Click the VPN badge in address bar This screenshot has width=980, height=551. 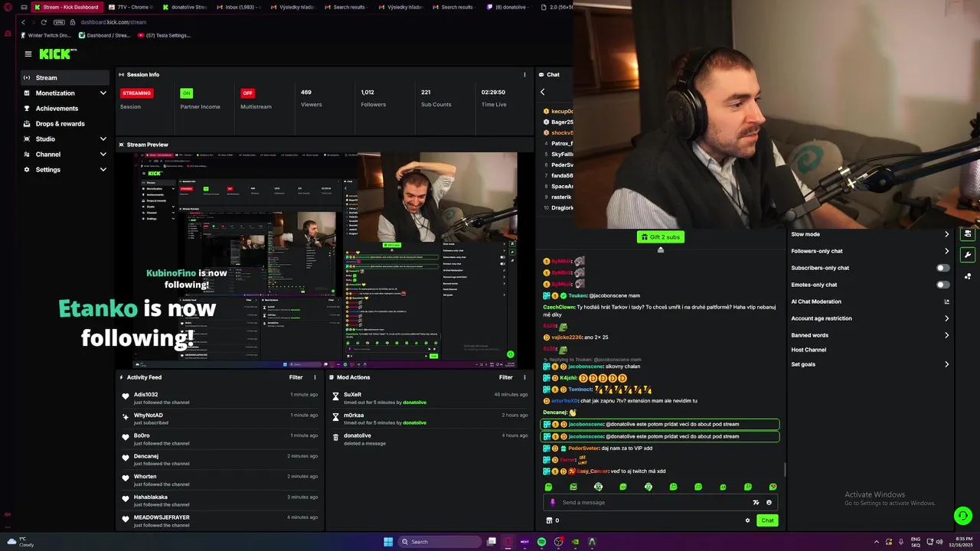click(x=60, y=22)
